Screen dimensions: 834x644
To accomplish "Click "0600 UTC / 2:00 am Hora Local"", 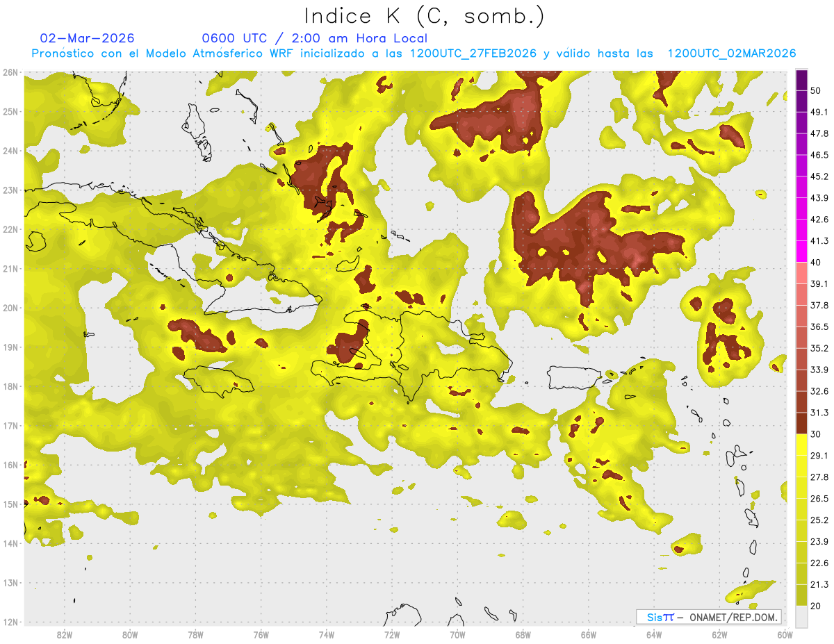I will pyautogui.click(x=314, y=38).
